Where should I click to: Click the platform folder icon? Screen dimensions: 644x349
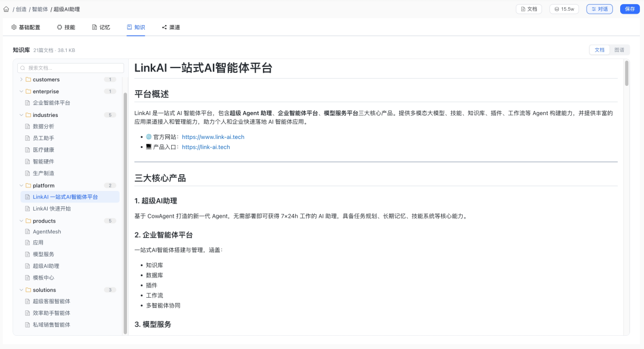click(x=29, y=186)
